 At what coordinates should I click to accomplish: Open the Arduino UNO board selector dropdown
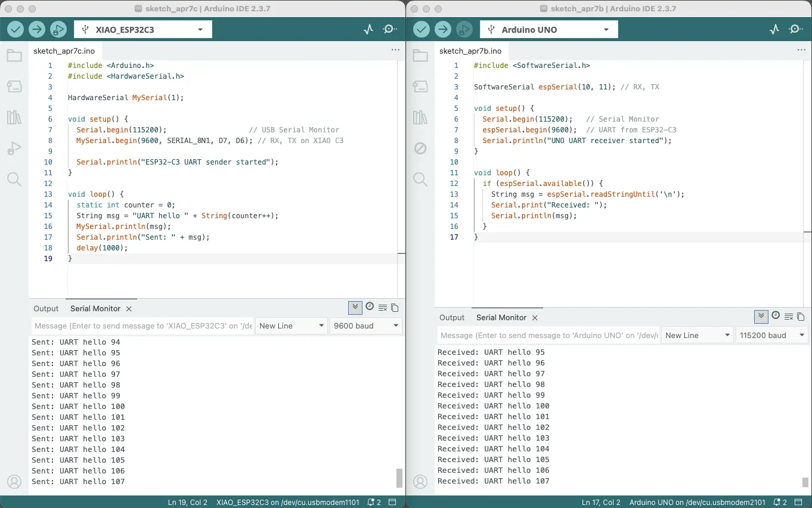(x=549, y=29)
